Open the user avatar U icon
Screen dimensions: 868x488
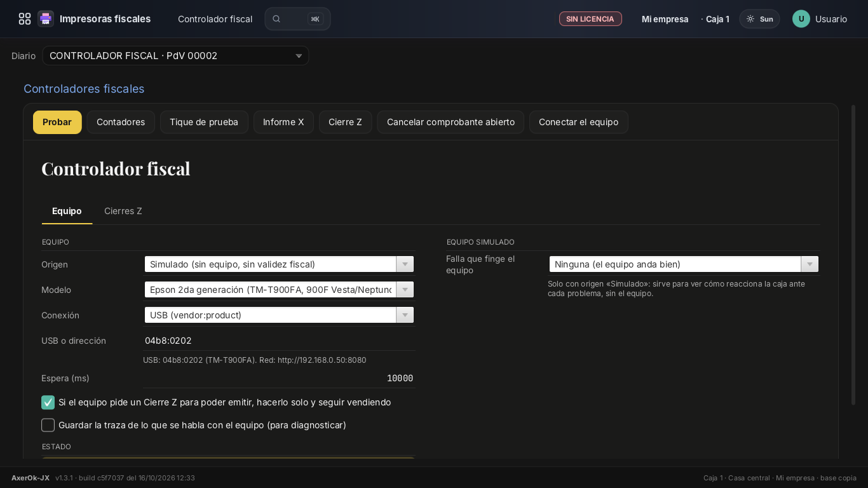click(x=801, y=19)
